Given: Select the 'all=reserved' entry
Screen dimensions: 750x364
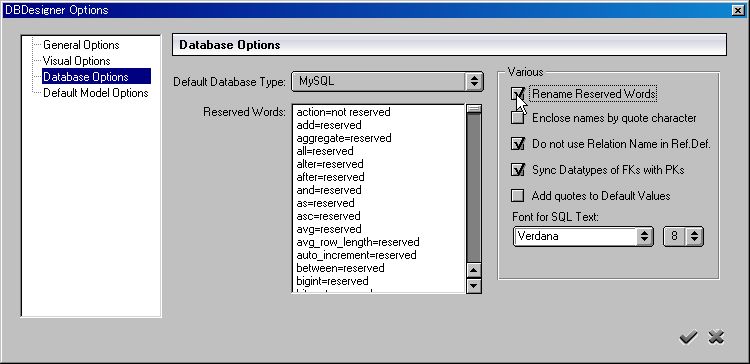Looking at the screenshot, I should tap(325, 151).
